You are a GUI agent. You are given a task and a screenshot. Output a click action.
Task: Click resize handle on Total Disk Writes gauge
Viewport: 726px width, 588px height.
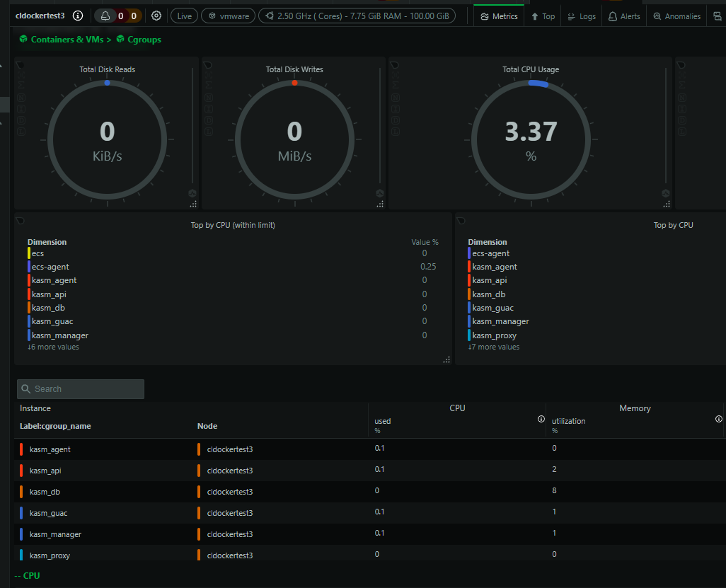[x=380, y=204]
